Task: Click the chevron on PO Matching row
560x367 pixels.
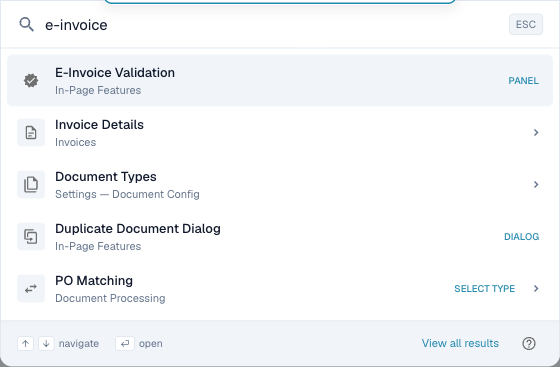Action: [536, 288]
